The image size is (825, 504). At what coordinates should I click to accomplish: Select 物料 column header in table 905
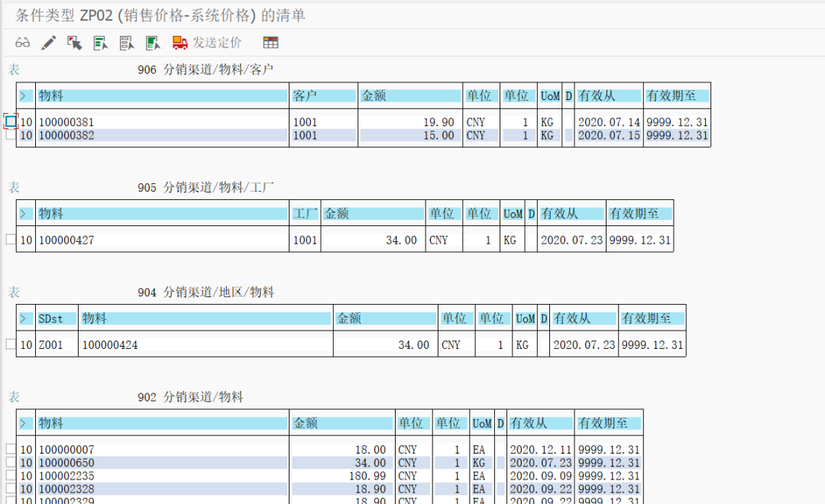162,214
